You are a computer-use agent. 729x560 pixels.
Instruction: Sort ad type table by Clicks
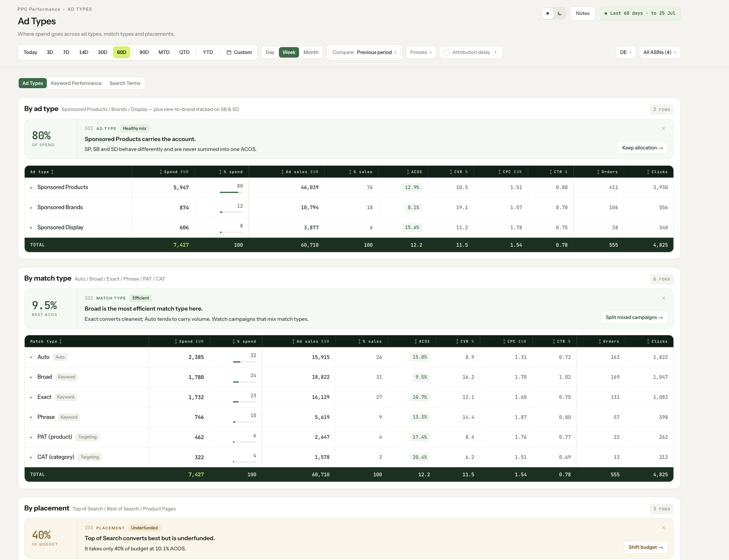point(657,172)
